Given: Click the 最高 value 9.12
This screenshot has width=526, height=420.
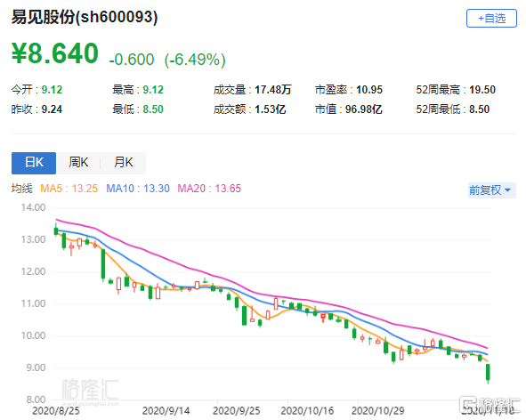Looking at the screenshot, I should tap(153, 90).
